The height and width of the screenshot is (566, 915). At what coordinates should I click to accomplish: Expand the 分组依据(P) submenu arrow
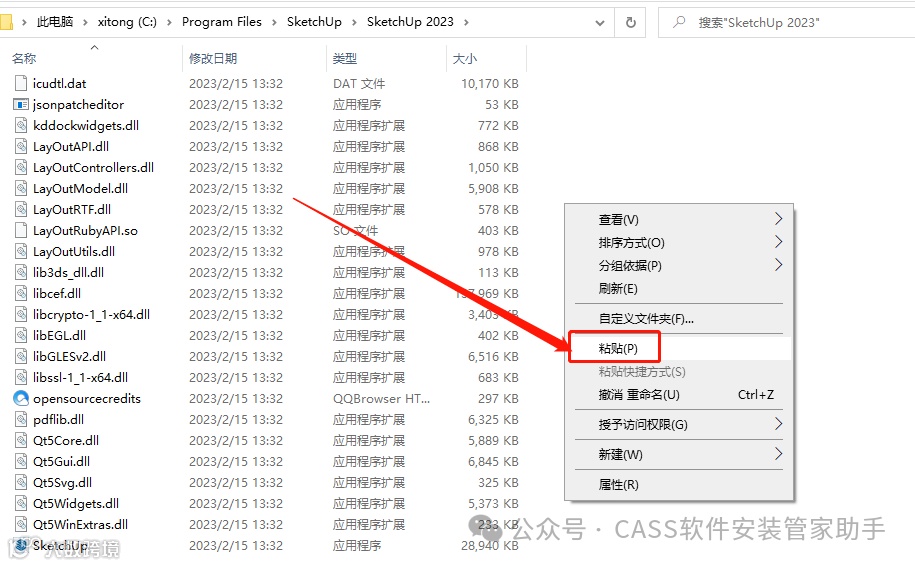pyautogui.click(x=778, y=265)
